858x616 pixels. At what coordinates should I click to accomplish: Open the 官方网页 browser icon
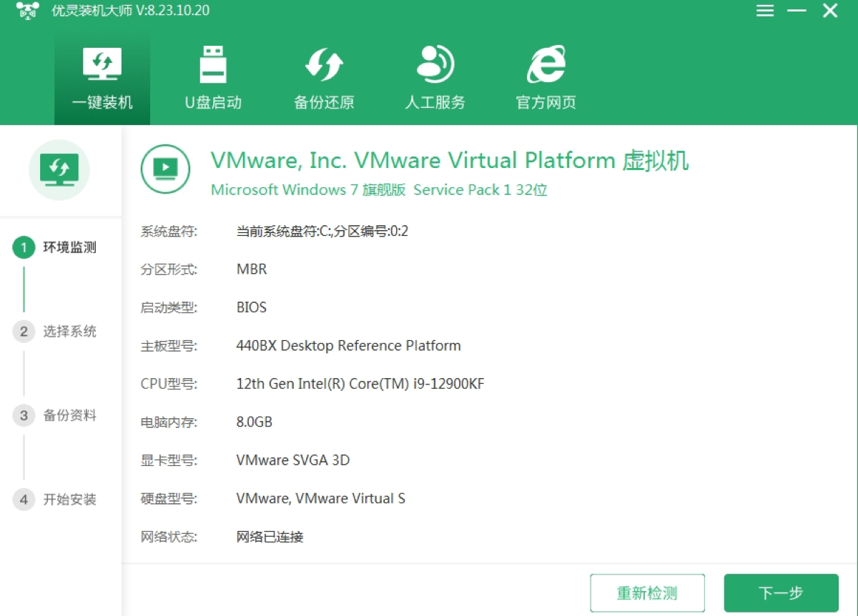point(546,64)
